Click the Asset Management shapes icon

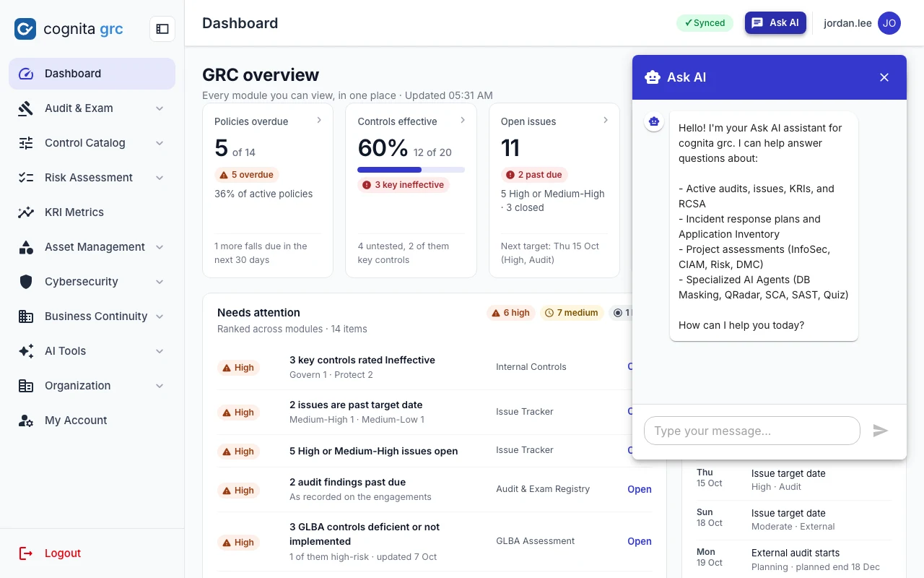(x=26, y=247)
